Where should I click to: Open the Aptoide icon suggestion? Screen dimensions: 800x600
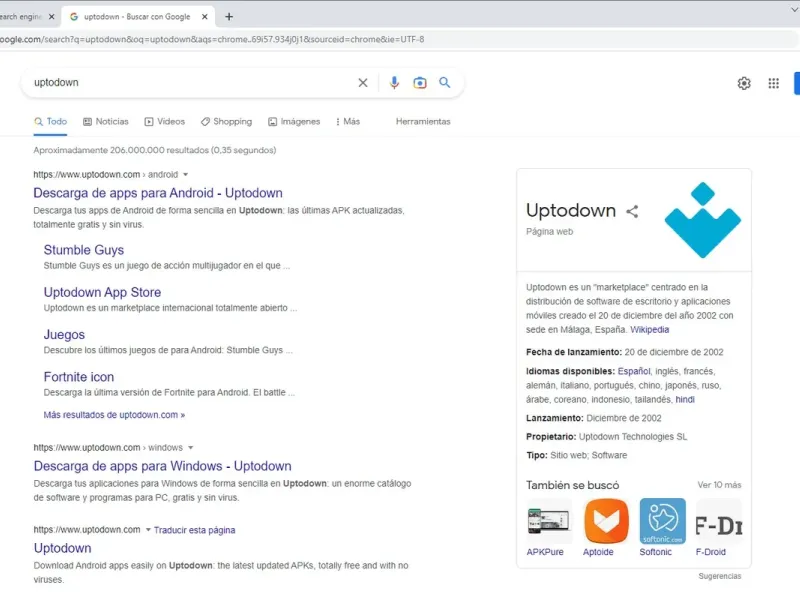pos(606,521)
